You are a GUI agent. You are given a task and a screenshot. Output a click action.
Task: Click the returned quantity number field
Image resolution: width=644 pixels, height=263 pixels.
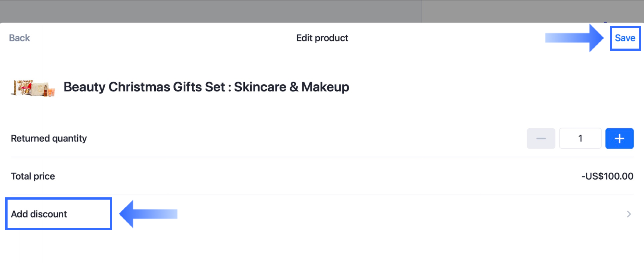[580, 139]
